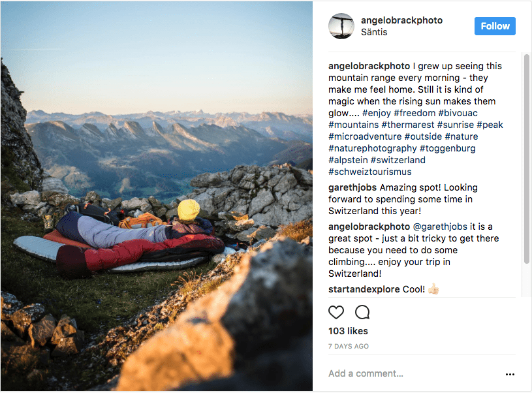Like the post with the heart icon
The height and width of the screenshot is (393, 532).
click(336, 312)
